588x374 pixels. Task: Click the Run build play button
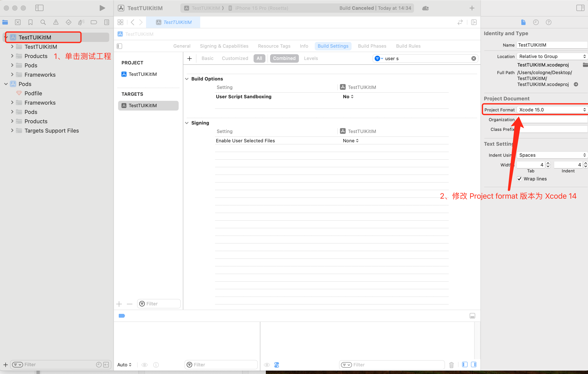(102, 8)
